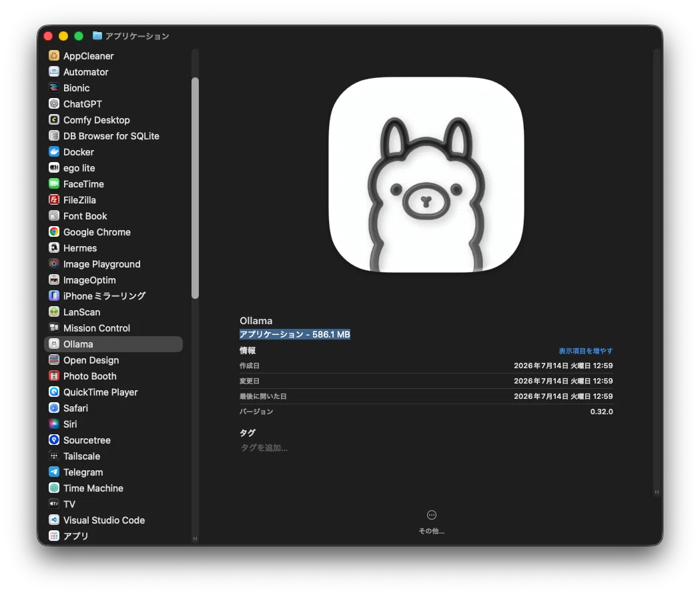This screenshot has height=595, width=700.
Task: Click the app list vertical scrollbar
Action: point(195,188)
